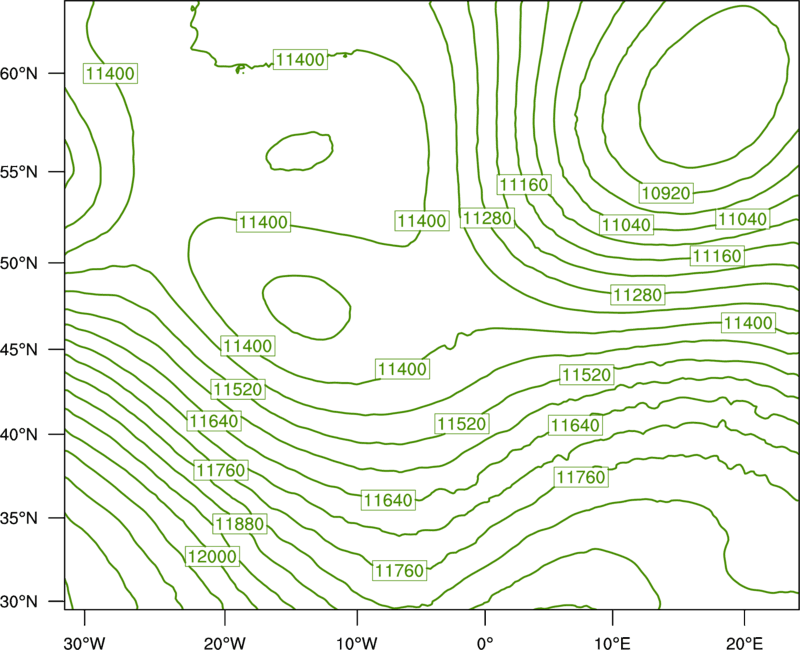Click the 10°W longitude tick label
The height and width of the screenshot is (650, 800).
357,643
